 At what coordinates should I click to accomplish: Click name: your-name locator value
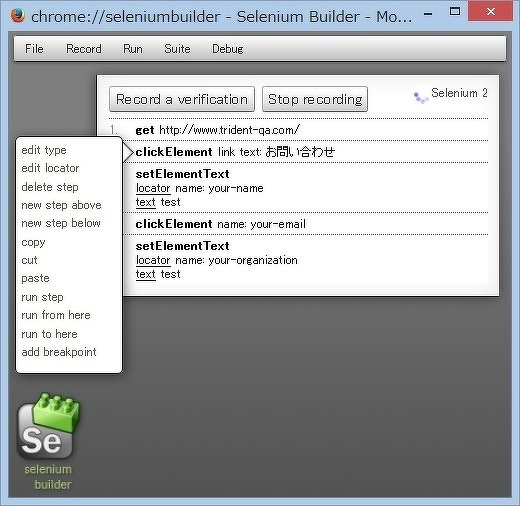point(219,188)
